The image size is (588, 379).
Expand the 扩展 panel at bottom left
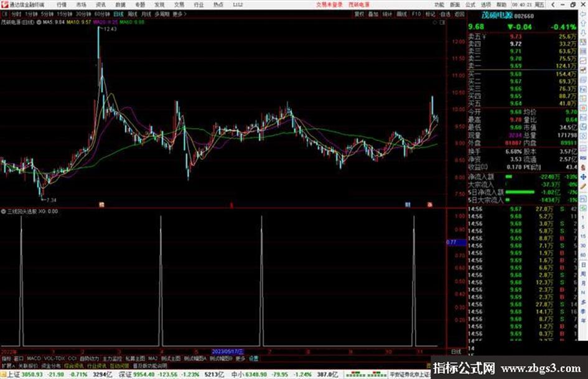tap(8, 365)
